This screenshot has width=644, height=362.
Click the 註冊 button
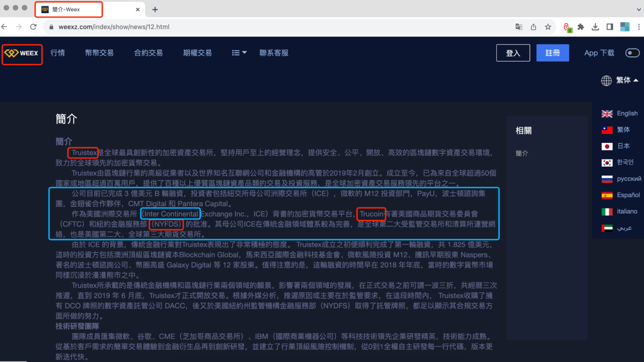(552, 53)
